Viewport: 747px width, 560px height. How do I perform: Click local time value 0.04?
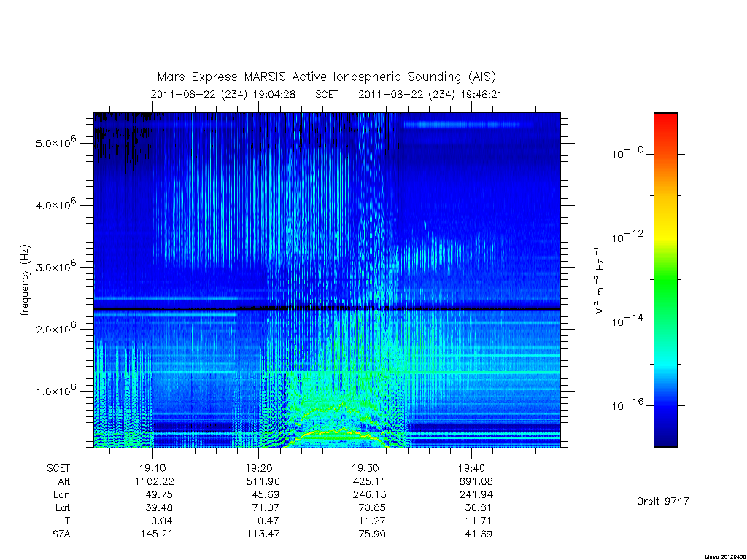162,521
